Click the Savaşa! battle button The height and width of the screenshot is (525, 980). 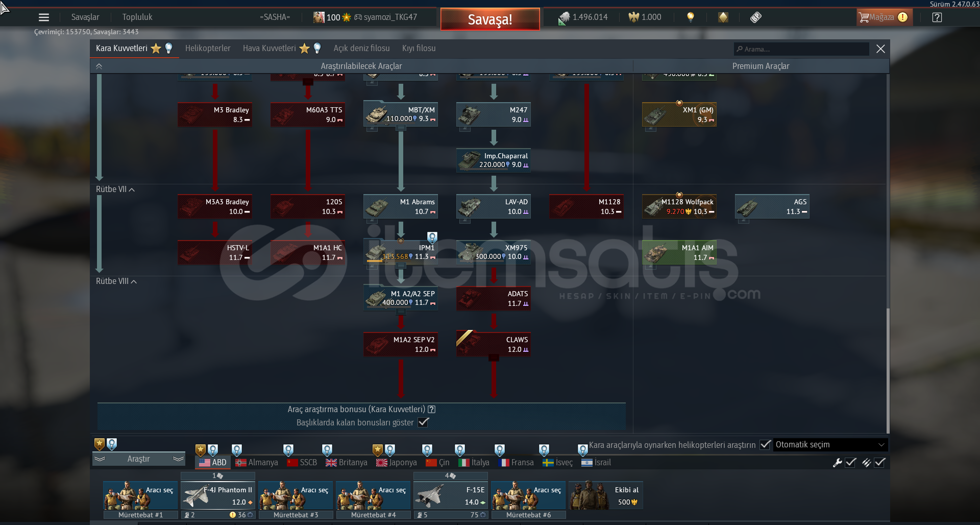pos(490,19)
